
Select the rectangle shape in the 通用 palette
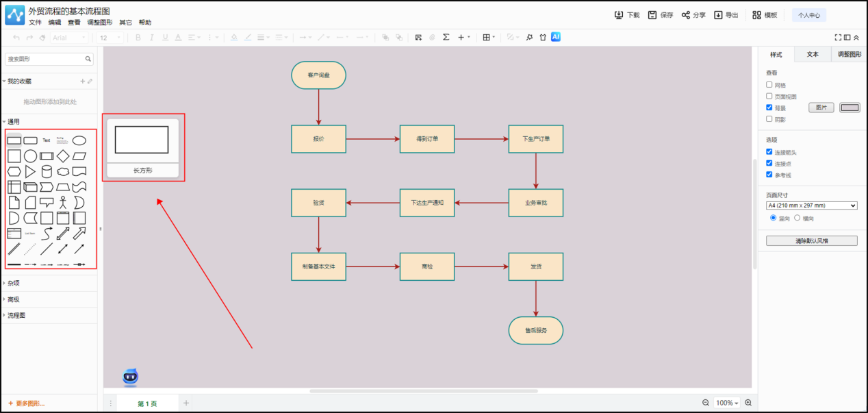[14, 140]
